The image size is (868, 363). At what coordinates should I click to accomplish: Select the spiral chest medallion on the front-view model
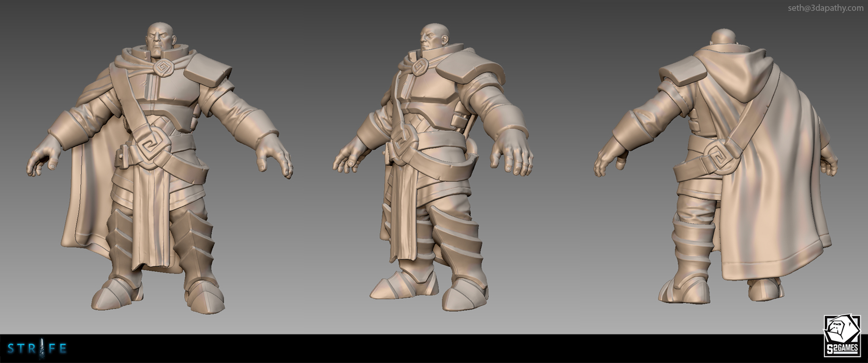coord(162,68)
